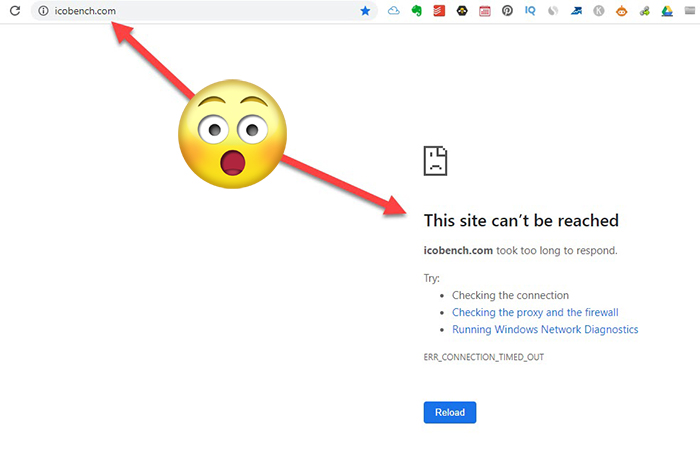The image size is (700, 452).
Task: Open the Google Drive extension
Action: point(667,11)
